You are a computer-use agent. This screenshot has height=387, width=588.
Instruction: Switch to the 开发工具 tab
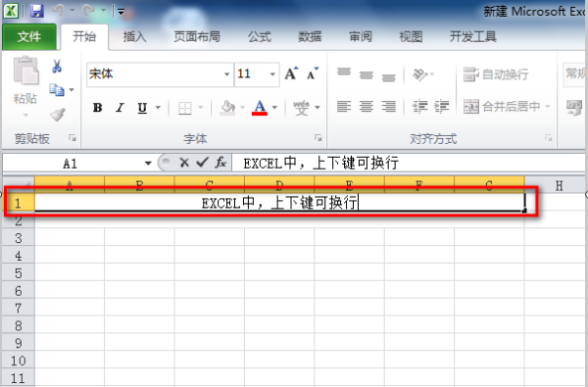click(x=473, y=37)
